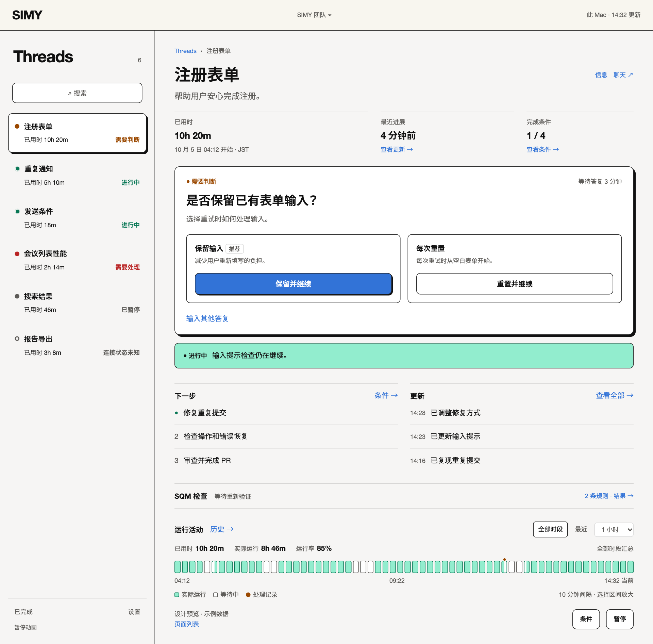Select next step 检查操作和错误恢复

pyautogui.click(x=286, y=436)
